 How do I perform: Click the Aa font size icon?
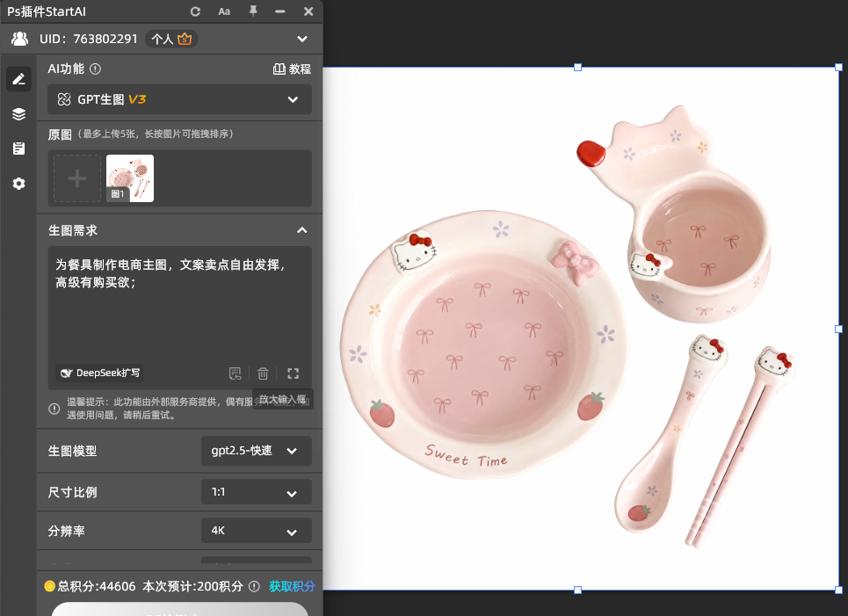(224, 11)
